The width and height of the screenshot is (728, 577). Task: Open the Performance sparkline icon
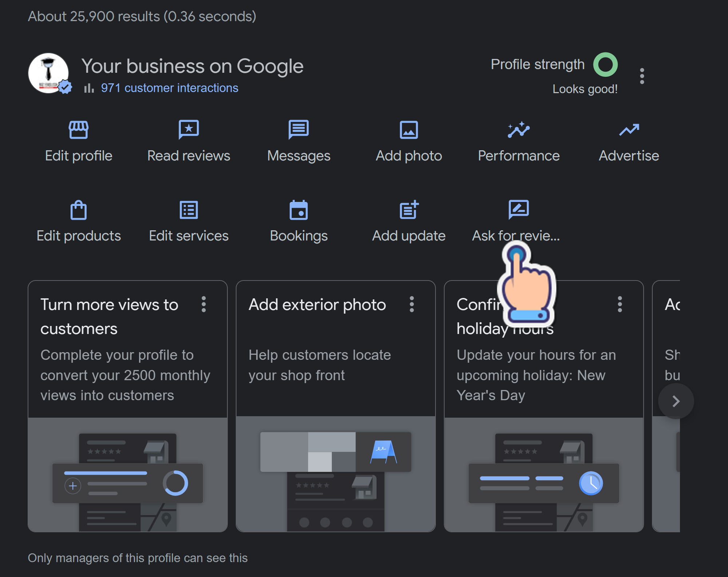pos(518,130)
